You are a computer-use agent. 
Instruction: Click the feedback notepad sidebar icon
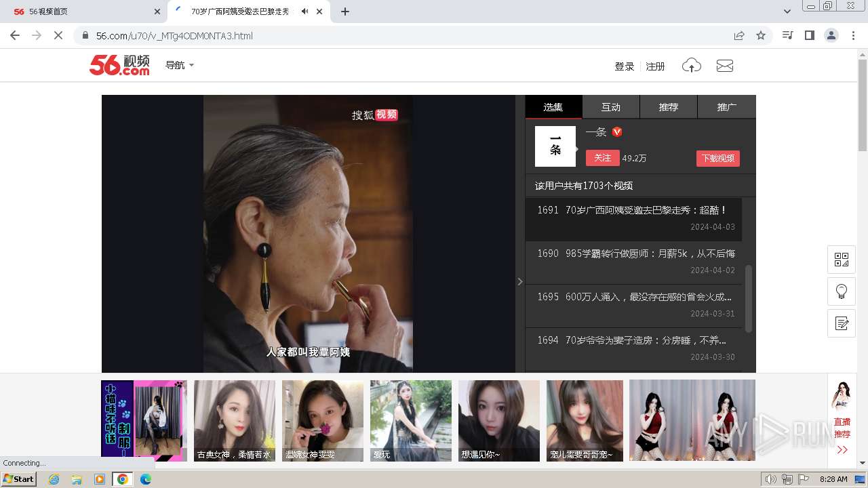click(x=842, y=323)
